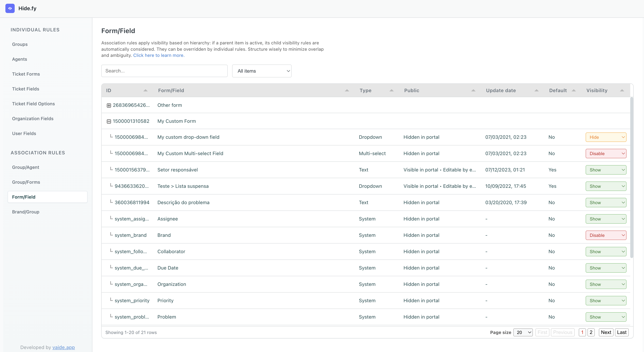Image resolution: width=644 pixels, height=352 pixels.
Task: Click the Next page button
Action: [606, 332]
